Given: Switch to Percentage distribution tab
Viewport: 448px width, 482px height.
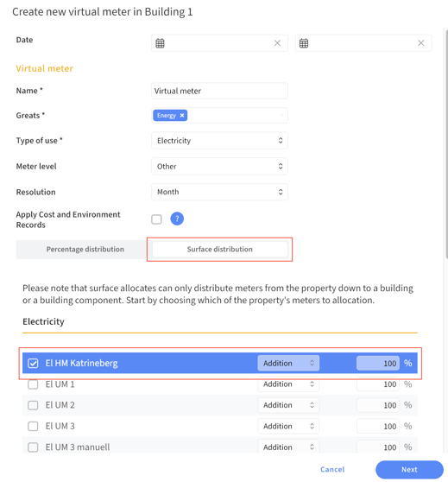Looking at the screenshot, I should tap(85, 249).
